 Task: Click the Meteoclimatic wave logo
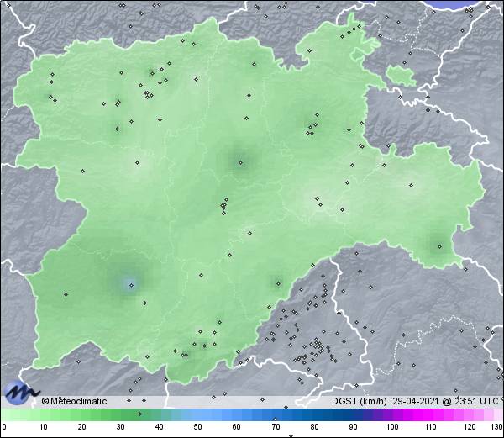click(21, 393)
